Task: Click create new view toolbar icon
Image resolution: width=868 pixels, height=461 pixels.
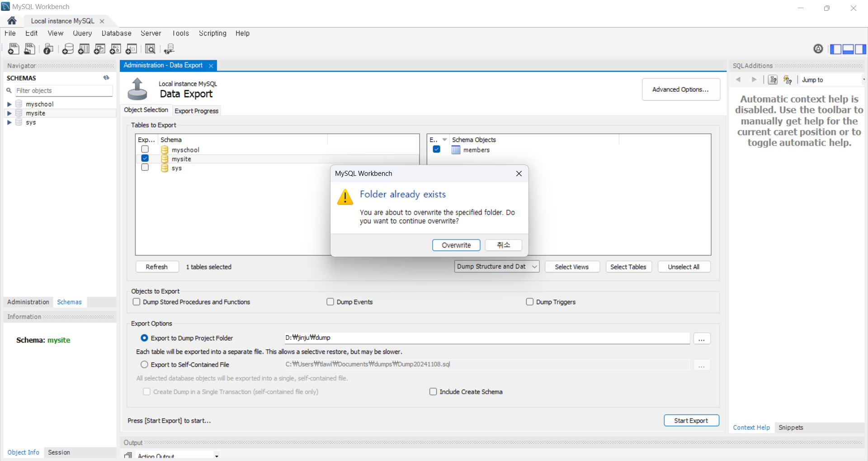Action: [x=99, y=49]
